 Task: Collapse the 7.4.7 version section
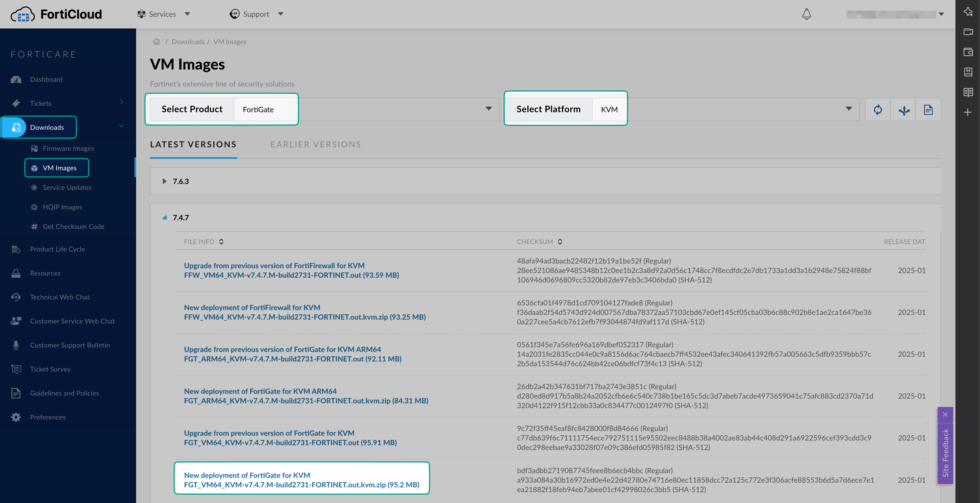(164, 218)
